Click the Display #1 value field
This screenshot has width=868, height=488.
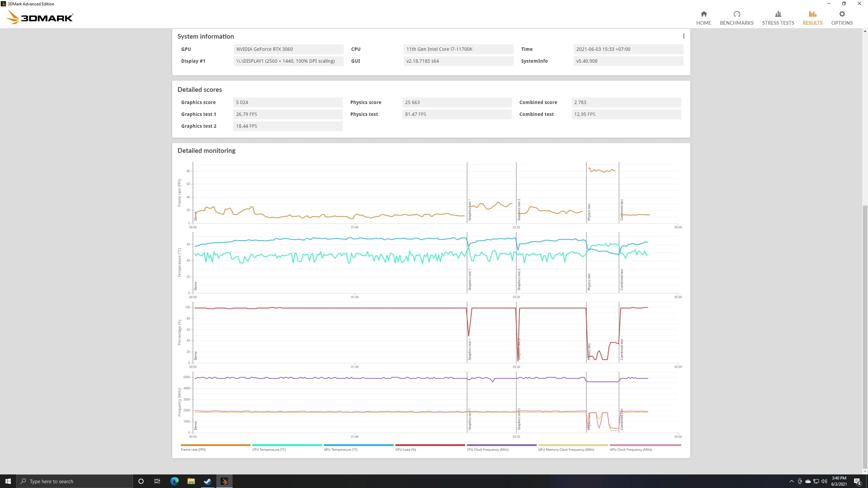click(288, 61)
